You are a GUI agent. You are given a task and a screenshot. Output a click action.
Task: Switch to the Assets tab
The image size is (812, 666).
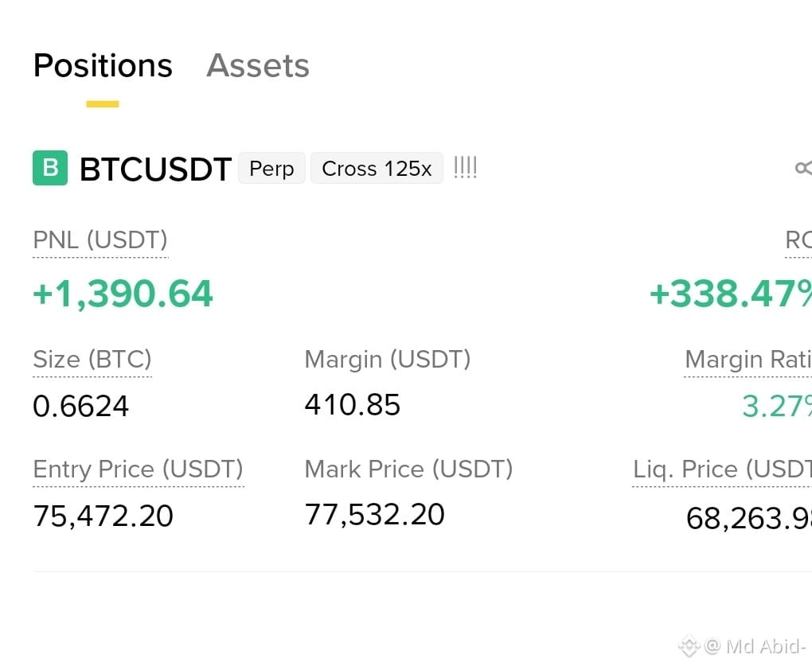258,66
